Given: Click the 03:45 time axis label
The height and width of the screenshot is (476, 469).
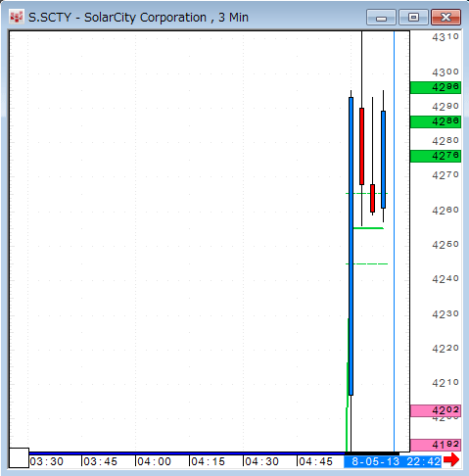Looking at the screenshot, I should 101,461.
